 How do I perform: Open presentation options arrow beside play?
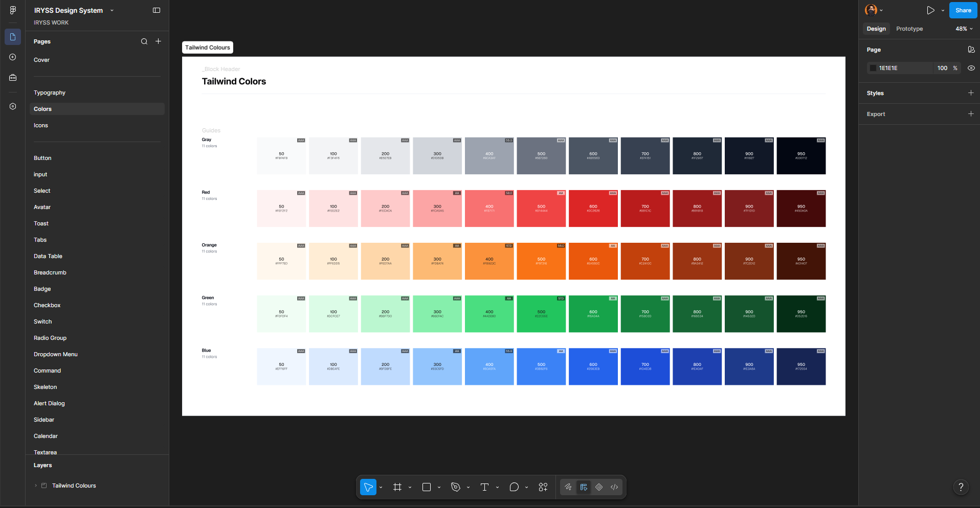tap(943, 10)
